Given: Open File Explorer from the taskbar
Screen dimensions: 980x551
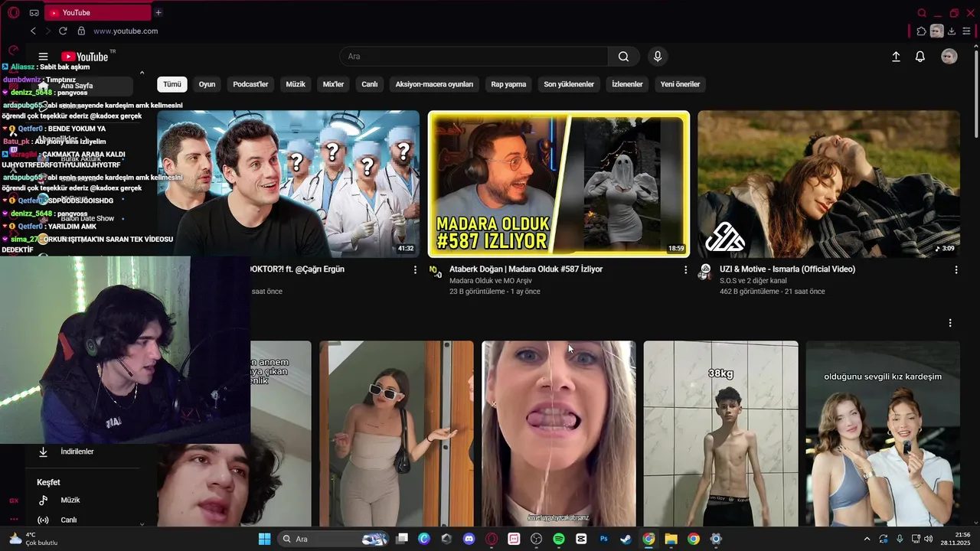Looking at the screenshot, I should tap(671, 539).
